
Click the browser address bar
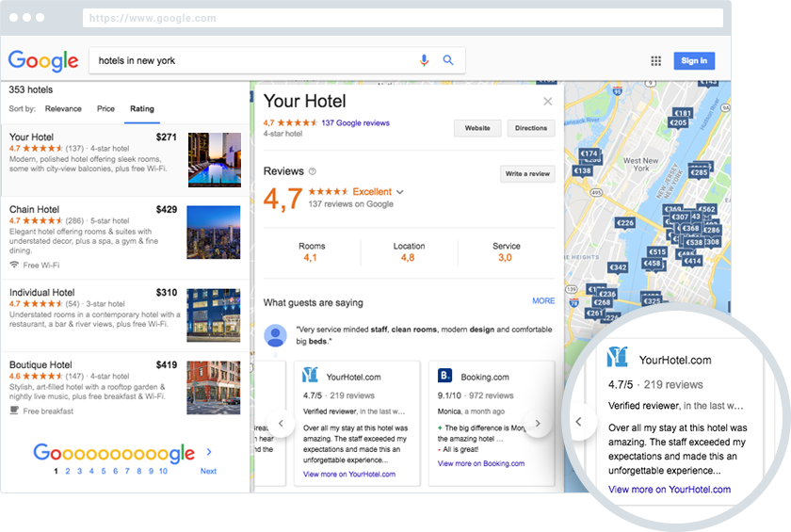tap(403, 18)
